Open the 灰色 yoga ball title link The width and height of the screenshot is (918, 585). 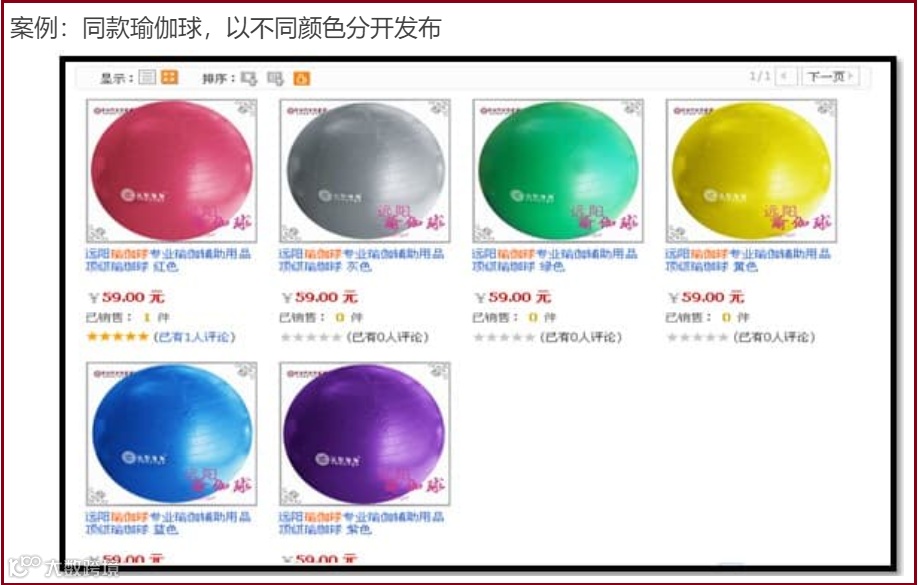(x=361, y=261)
